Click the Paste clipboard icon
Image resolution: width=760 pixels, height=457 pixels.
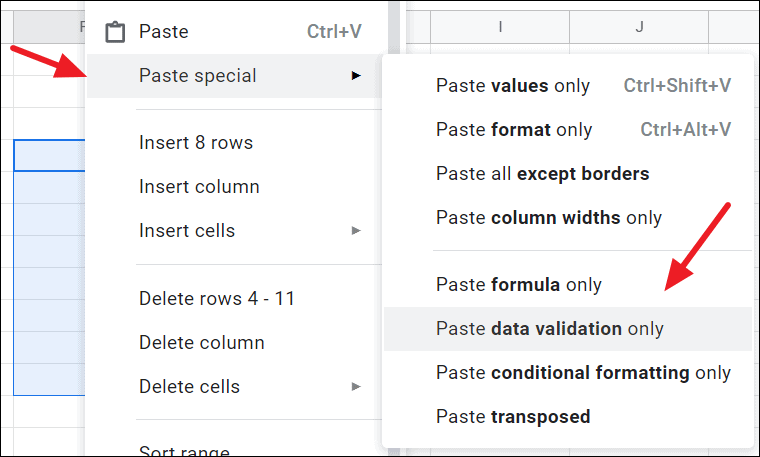point(115,33)
